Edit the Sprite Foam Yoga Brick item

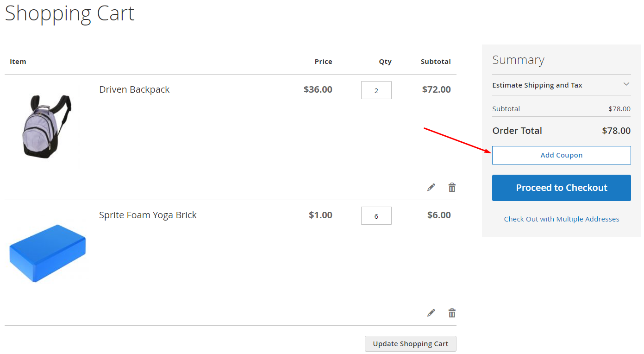tap(431, 313)
